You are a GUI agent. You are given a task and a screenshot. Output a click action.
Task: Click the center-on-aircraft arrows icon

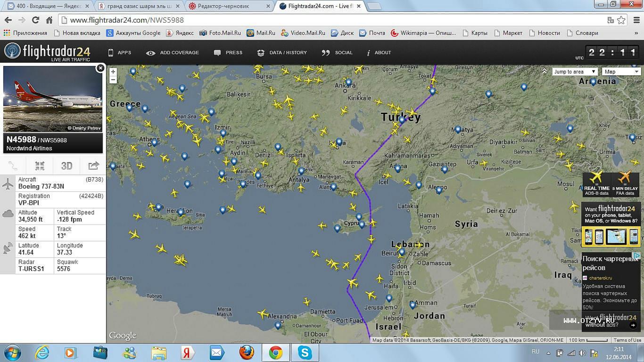click(40, 165)
